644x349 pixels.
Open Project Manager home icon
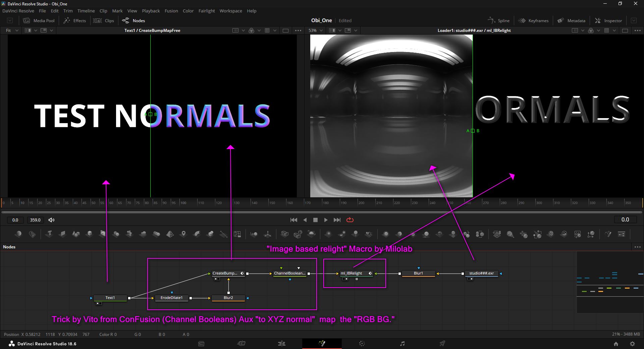(616, 344)
